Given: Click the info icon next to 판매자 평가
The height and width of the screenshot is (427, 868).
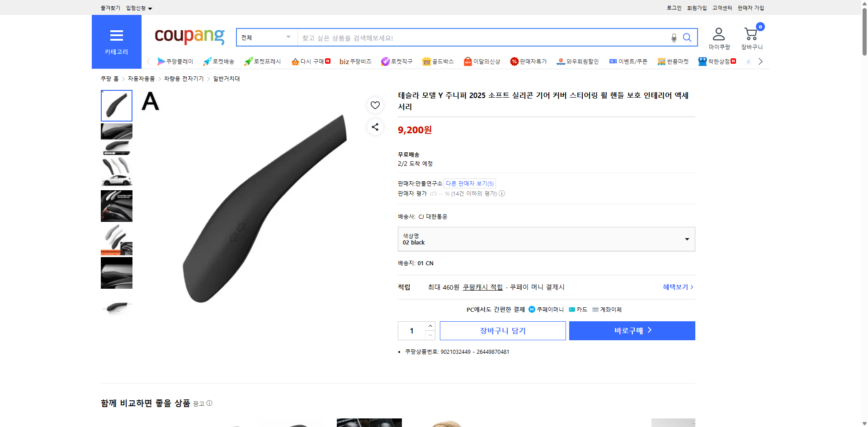Looking at the screenshot, I should (x=502, y=193).
